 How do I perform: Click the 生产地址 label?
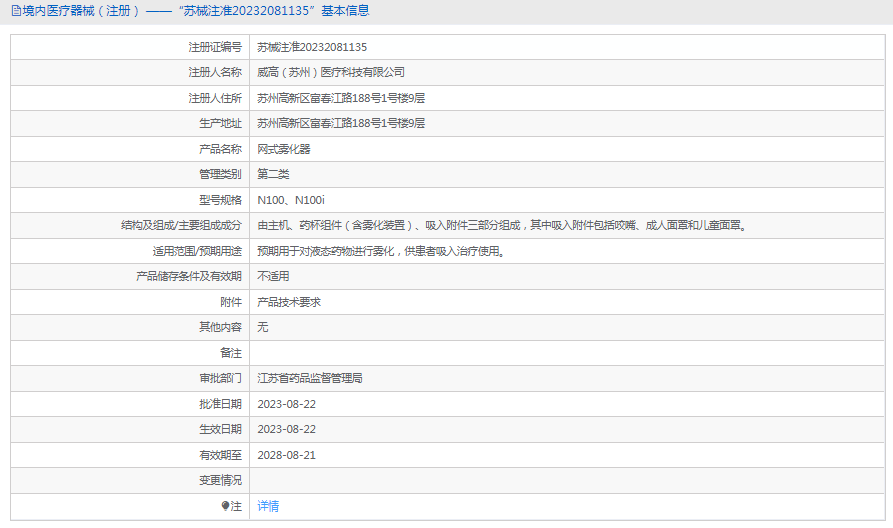(x=220, y=123)
